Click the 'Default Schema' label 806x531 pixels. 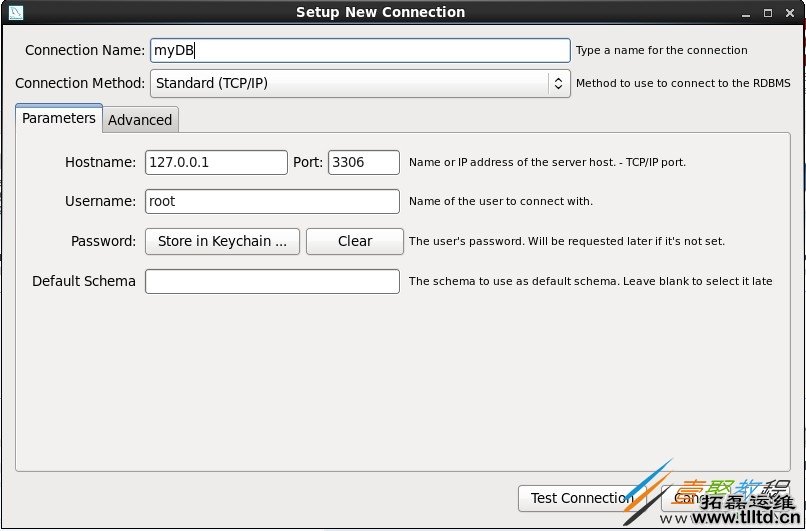click(x=84, y=282)
